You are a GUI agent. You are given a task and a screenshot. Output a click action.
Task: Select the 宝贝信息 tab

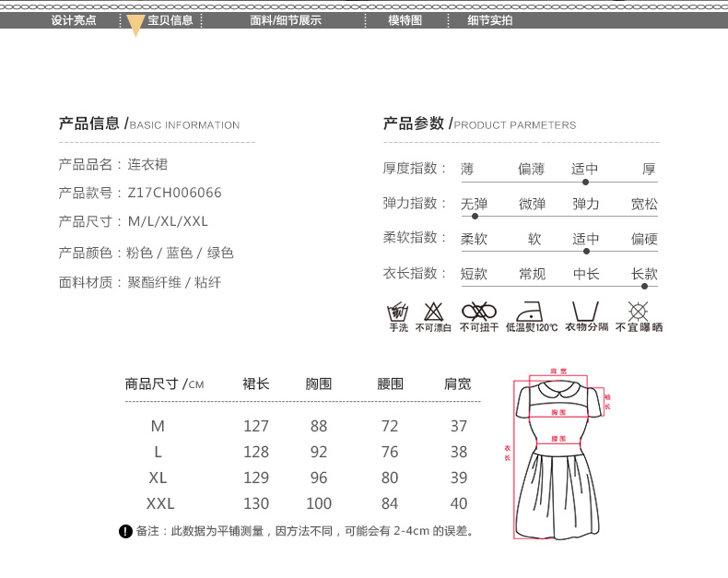(x=170, y=20)
